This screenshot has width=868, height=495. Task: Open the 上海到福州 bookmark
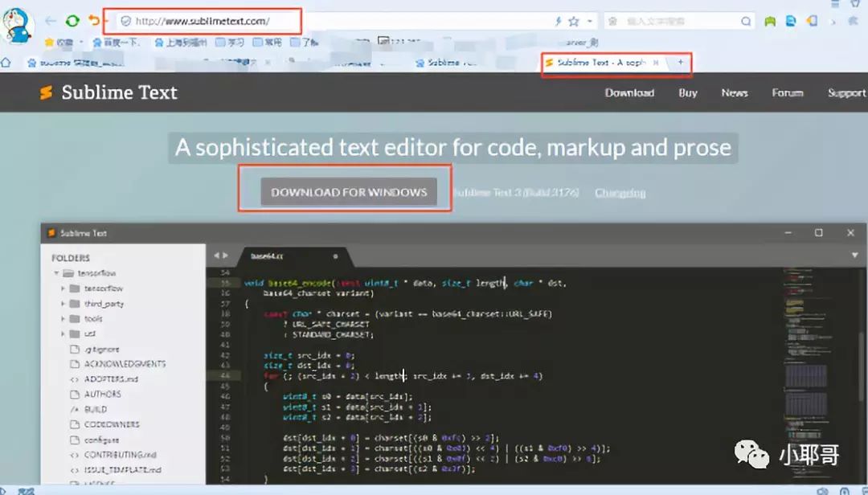click(181, 42)
